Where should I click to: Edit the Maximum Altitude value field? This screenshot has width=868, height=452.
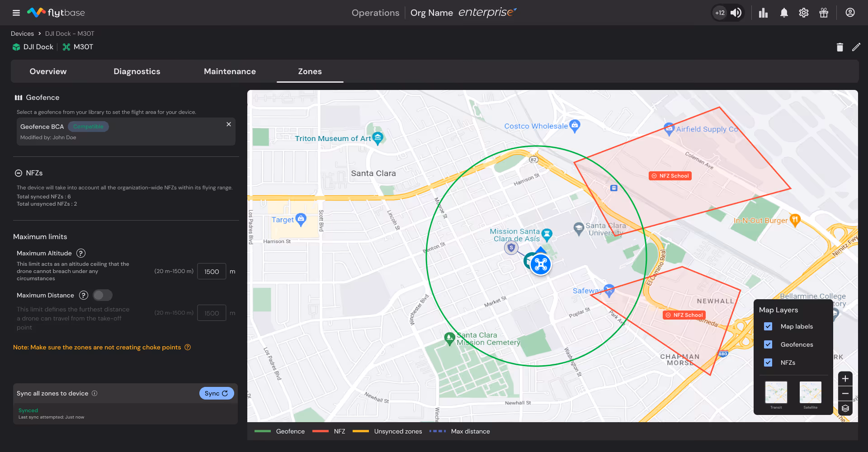tap(212, 271)
